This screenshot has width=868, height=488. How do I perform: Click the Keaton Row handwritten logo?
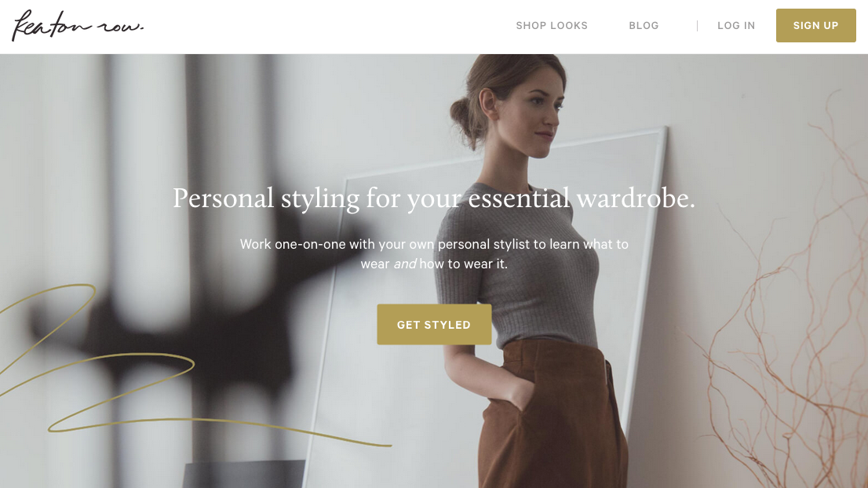click(x=78, y=25)
